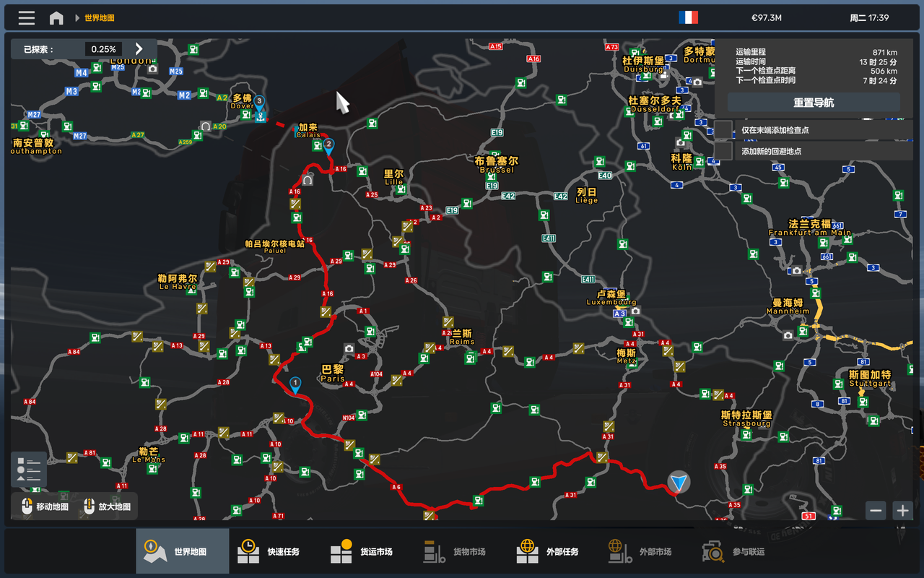Click the 0.25% explored percentage value
Viewport: 924px width, 578px height.
(103, 49)
